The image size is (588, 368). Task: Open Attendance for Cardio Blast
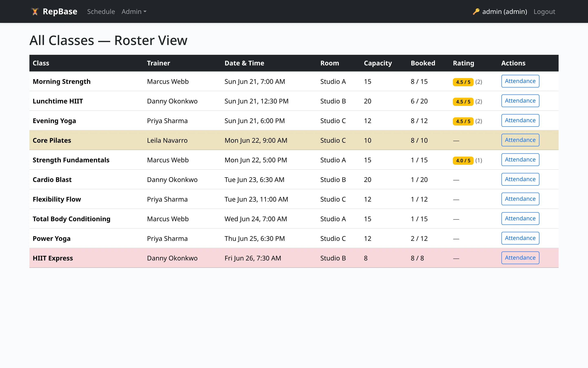[x=520, y=179]
